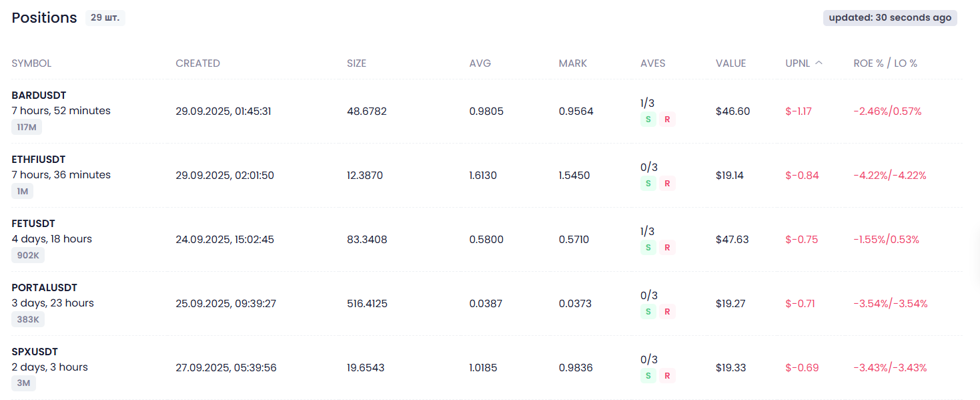
Task: Click the red R badge for BARDUSDT
Action: click(667, 120)
